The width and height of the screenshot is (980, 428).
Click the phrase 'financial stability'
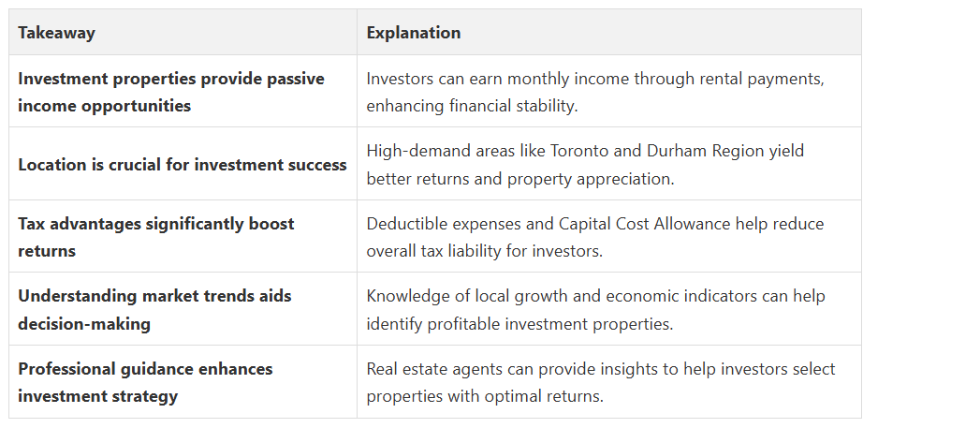510,106
